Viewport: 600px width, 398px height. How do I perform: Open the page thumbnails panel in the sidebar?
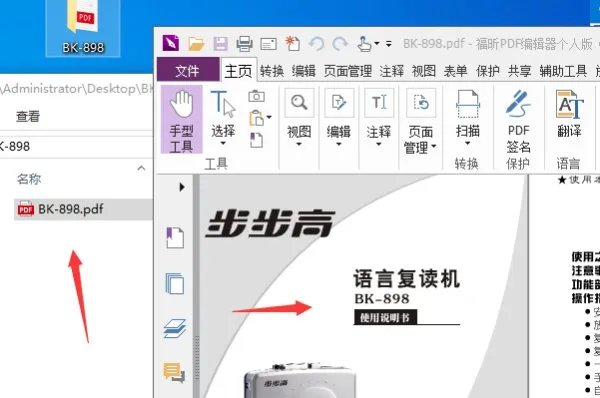click(x=175, y=283)
